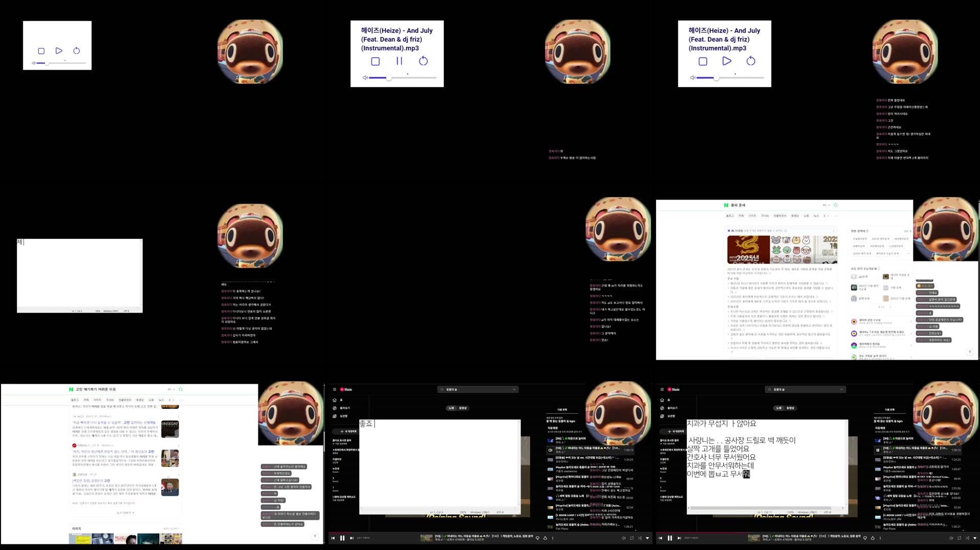Open the three-dot menu on the current track
Viewport: 980px width, 550px height.
[553, 538]
